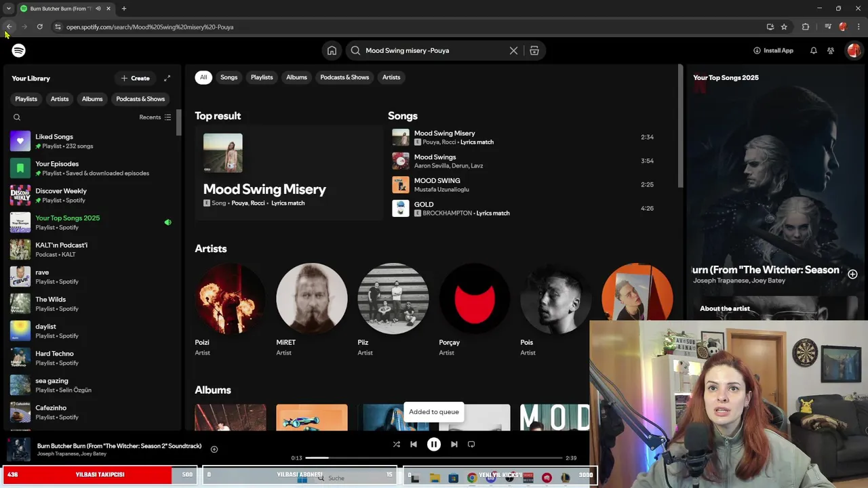Open notifications bell (What's New)
The image size is (868, 488).
[813, 50]
